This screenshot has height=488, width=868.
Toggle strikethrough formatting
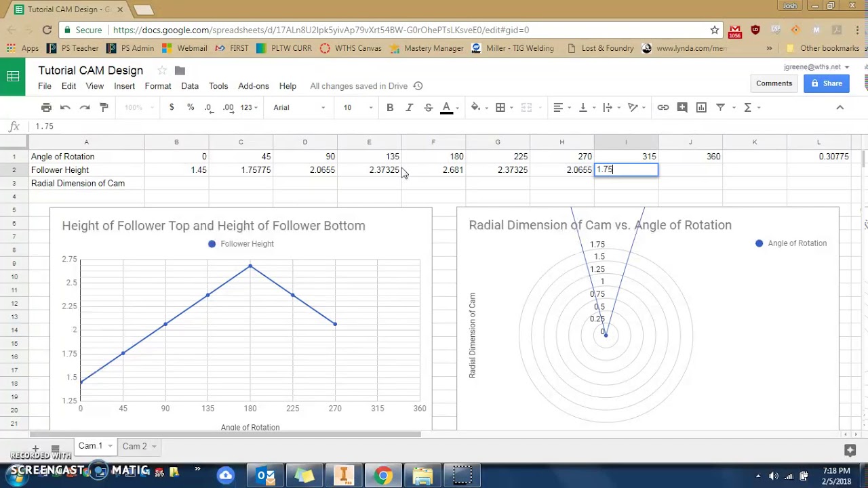click(x=428, y=107)
